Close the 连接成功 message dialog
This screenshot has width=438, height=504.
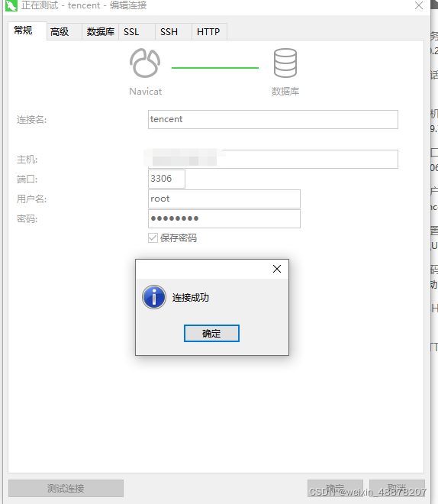tap(277, 269)
